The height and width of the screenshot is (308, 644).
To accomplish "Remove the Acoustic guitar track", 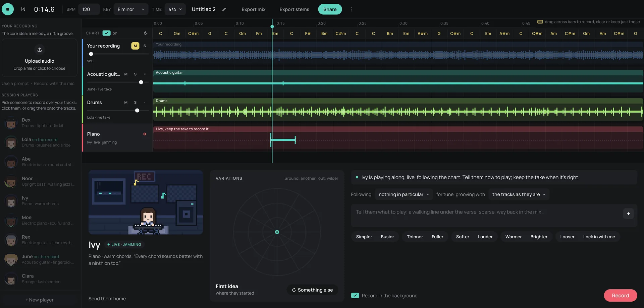I will [x=145, y=74].
